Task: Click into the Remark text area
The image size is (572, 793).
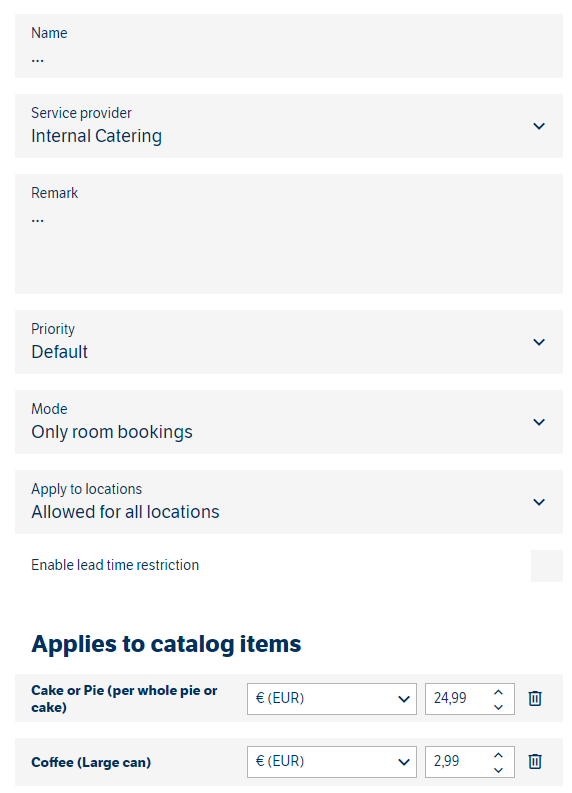Action: click(x=288, y=234)
